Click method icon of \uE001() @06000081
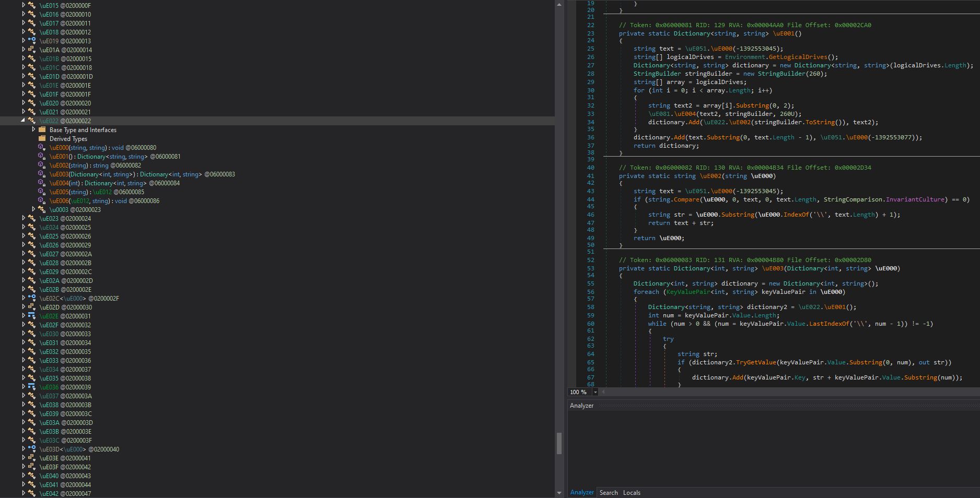This screenshot has height=498, width=980. click(42, 157)
